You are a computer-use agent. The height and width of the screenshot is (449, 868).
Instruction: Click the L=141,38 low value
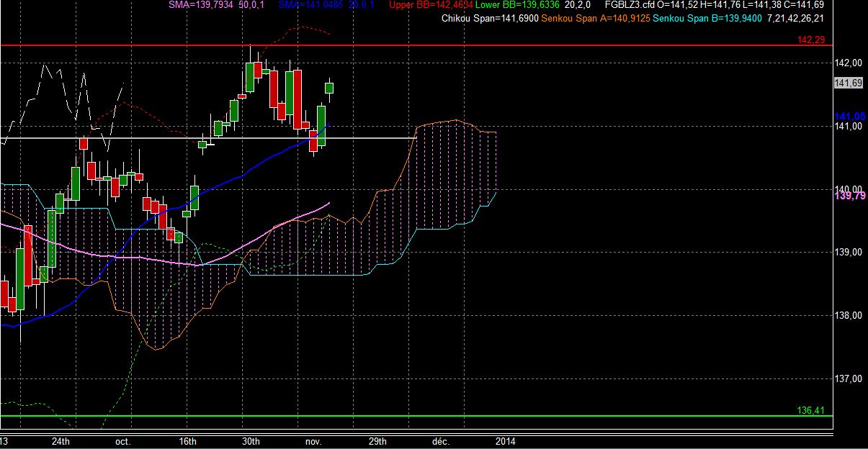pos(762,5)
